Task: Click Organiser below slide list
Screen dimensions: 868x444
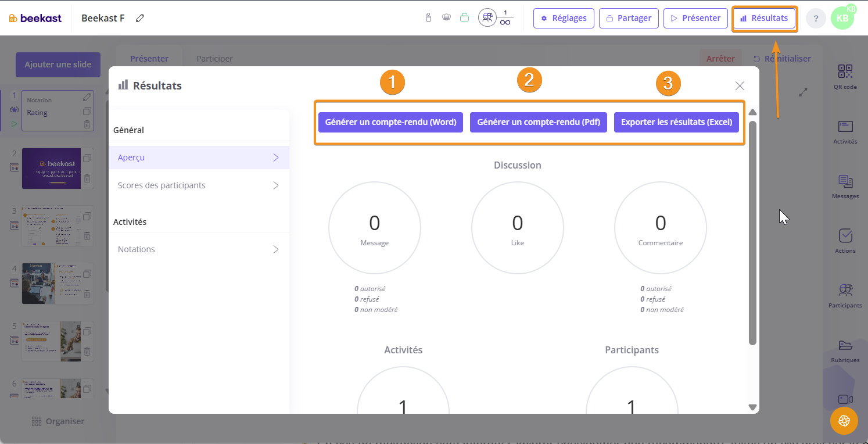Action: click(58, 421)
